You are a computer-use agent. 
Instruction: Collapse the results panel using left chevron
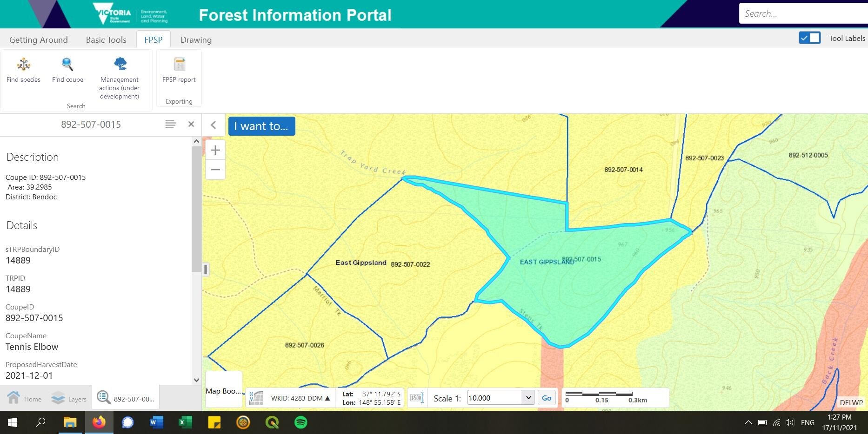click(214, 125)
